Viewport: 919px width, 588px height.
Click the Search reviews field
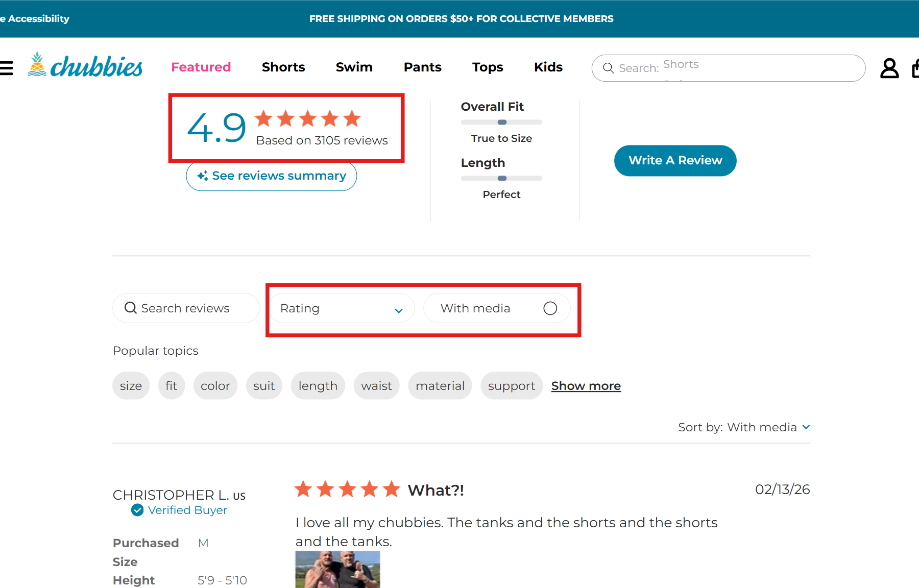(x=186, y=308)
